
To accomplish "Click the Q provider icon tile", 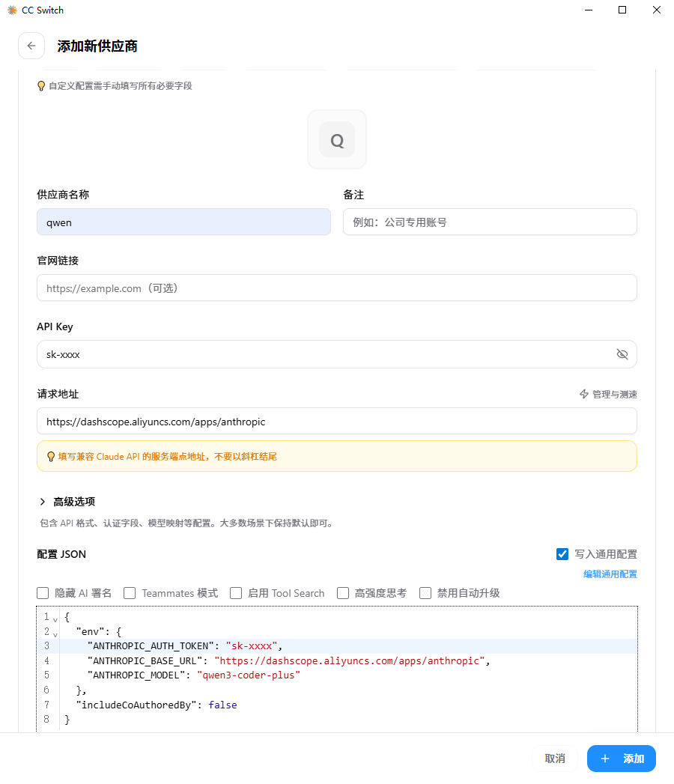I will pos(337,140).
